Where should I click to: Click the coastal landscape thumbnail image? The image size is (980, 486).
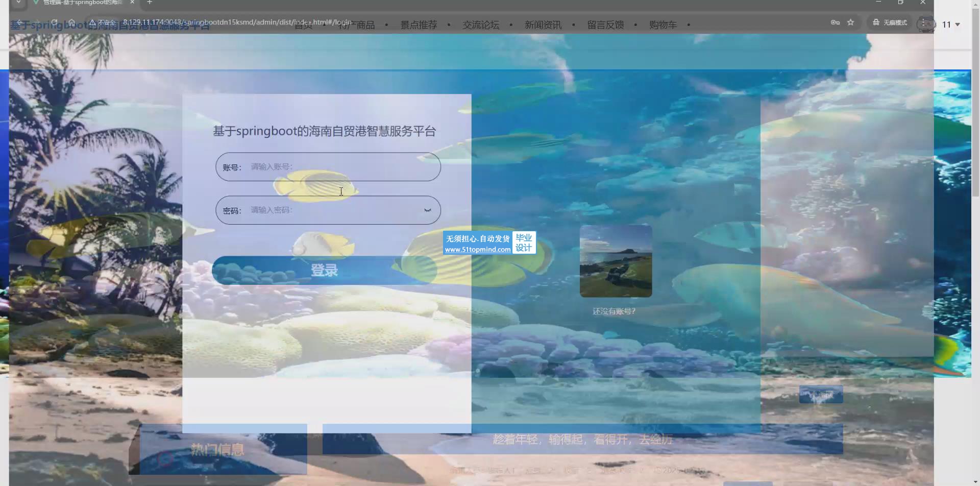[x=616, y=261]
